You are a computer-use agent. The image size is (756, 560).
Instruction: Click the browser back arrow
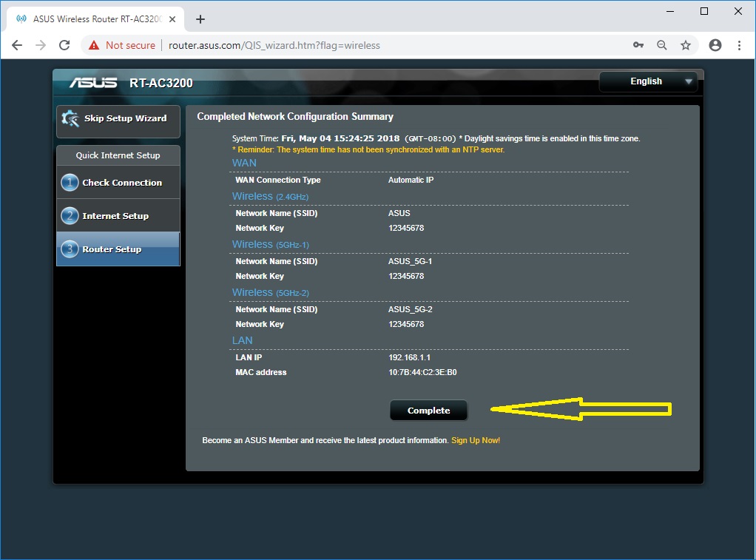pos(17,45)
